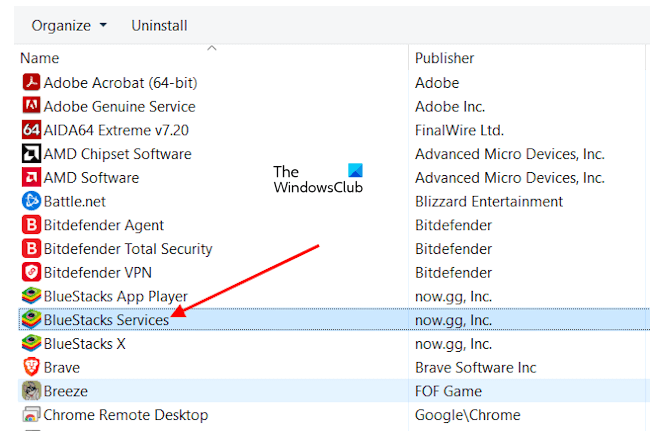Select the Bitdefender Agent row

[104, 225]
